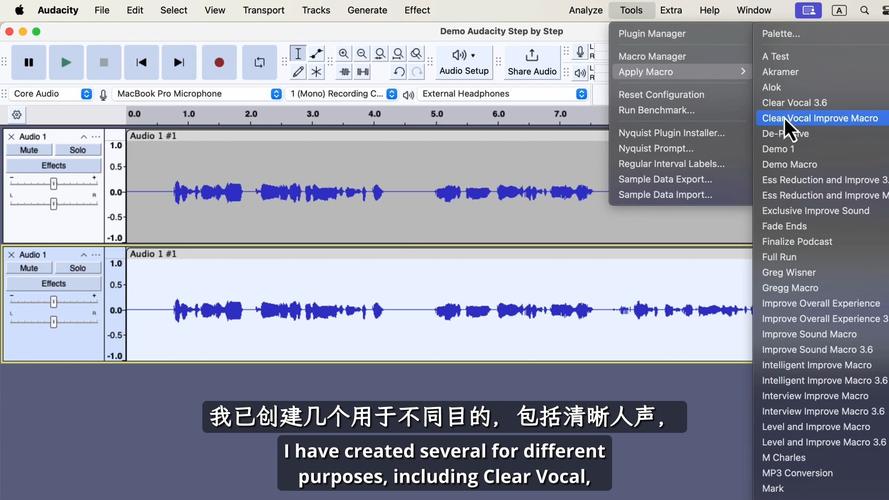Click the Share Audio button
This screenshot has height=500, width=889.
click(x=532, y=62)
